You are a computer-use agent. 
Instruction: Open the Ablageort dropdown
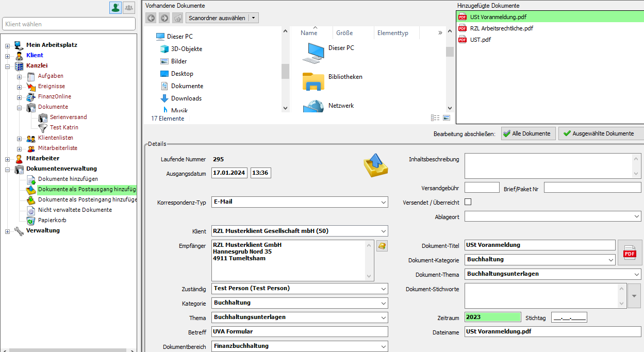[637, 217]
